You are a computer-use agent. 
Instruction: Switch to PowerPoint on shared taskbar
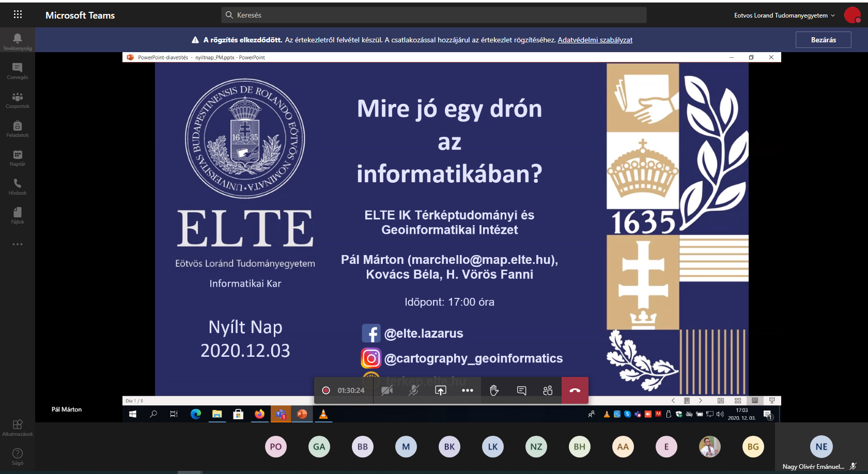(x=302, y=414)
